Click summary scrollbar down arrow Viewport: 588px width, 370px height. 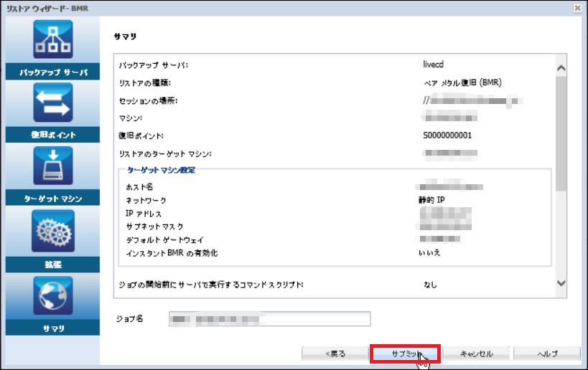click(561, 283)
